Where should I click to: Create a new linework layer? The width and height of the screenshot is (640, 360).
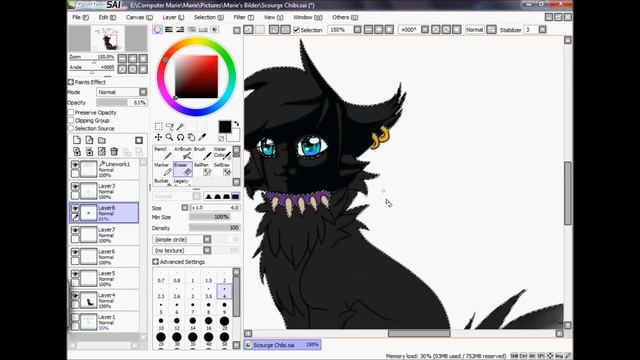click(89, 140)
